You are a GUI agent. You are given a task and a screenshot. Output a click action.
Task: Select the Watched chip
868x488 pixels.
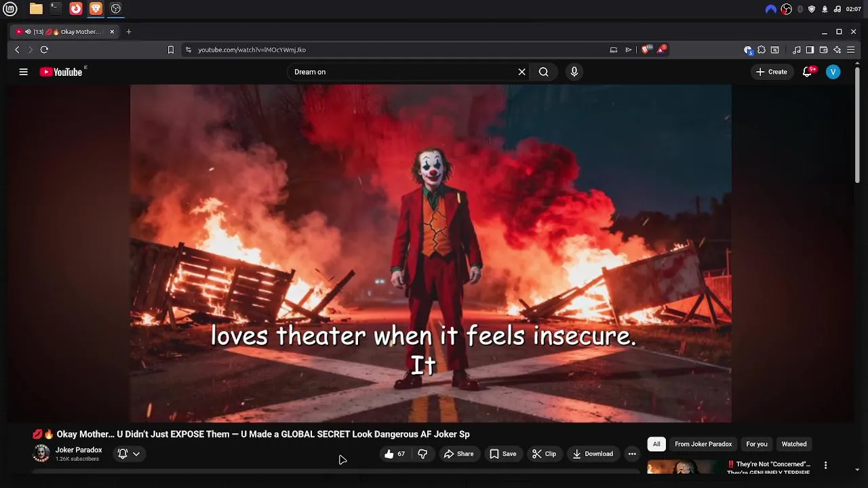tap(794, 444)
